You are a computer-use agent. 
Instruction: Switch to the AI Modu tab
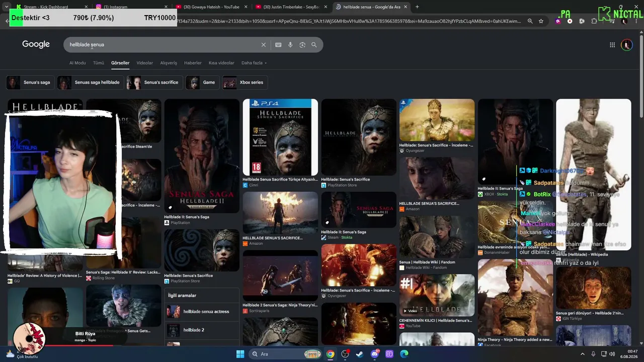coord(77,63)
